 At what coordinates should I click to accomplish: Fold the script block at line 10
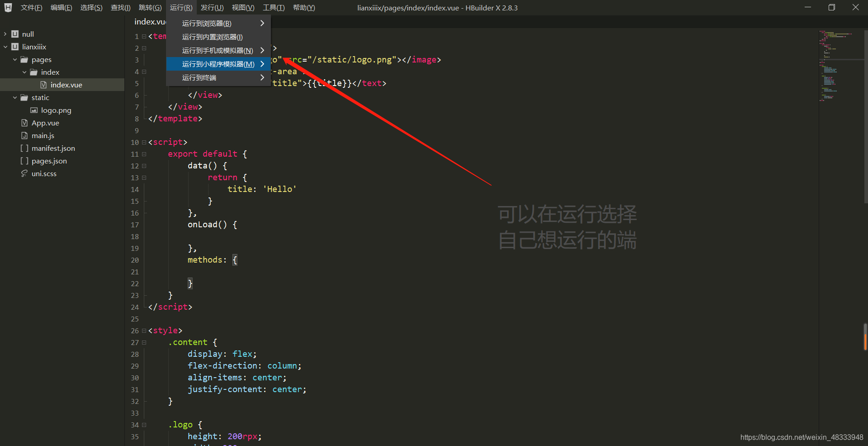[x=144, y=142]
